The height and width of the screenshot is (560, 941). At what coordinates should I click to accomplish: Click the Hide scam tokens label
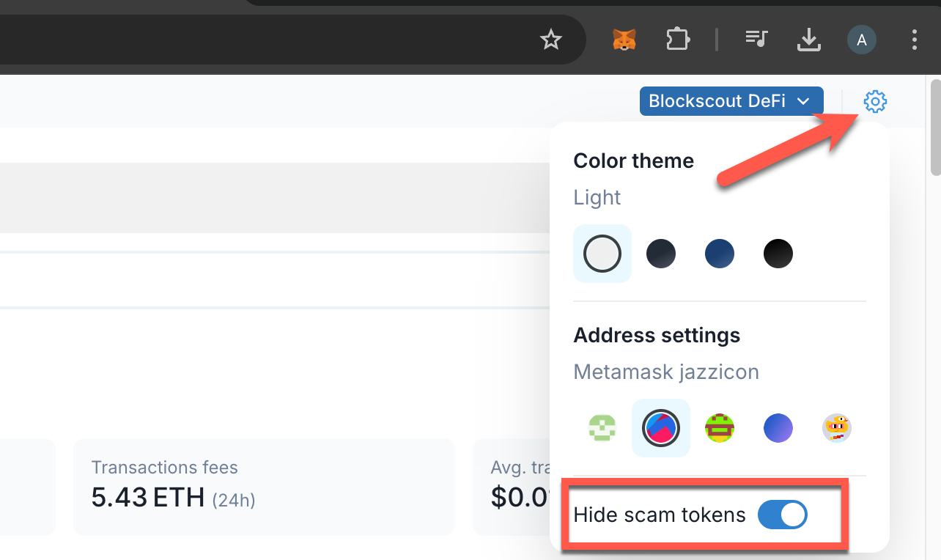(660, 515)
